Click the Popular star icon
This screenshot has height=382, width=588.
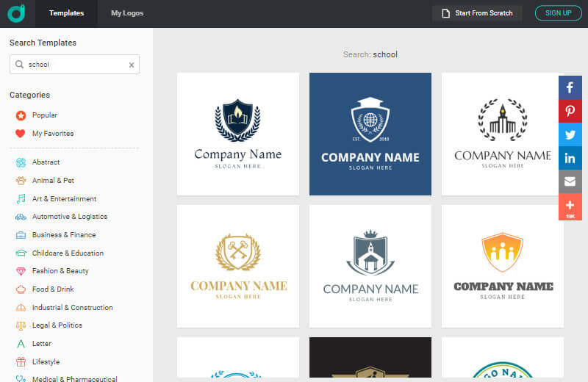(x=21, y=115)
